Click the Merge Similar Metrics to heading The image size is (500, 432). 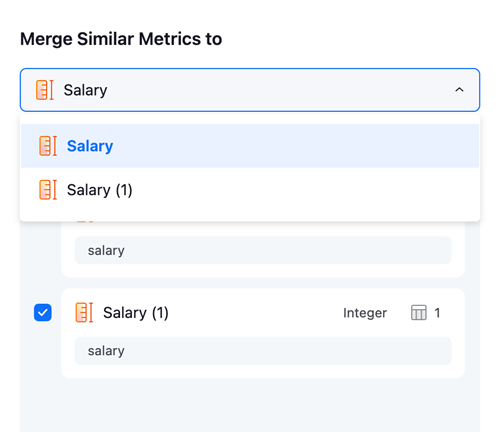click(x=121, y=39)
